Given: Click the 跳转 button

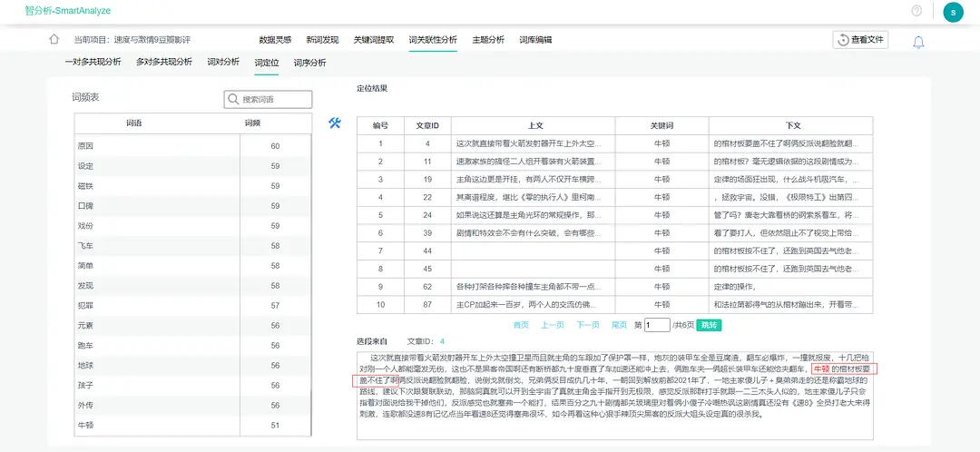Looking at the screenshot, I should [x=710, y=325].
